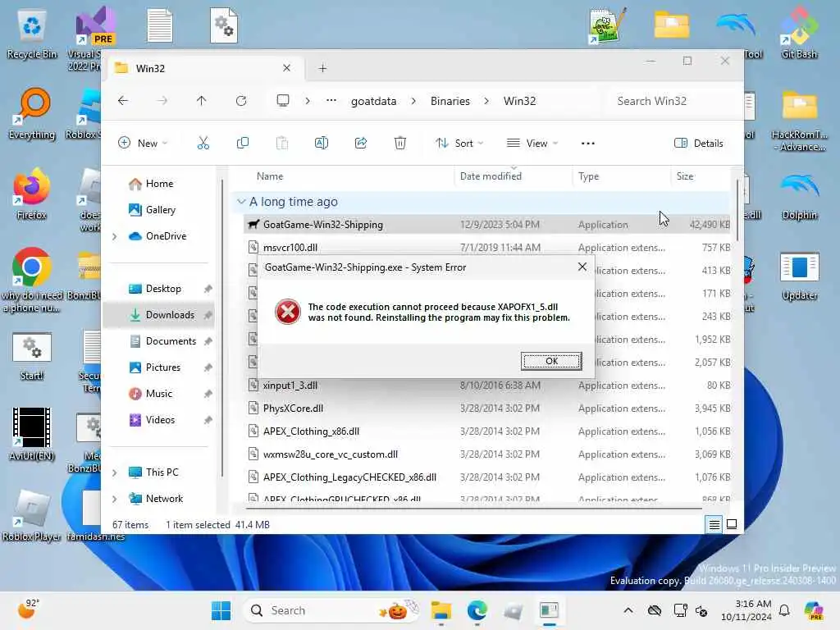Open Desktop in navigation pane
This screenshot has height=630, width=840.
[x=163, y=289]
